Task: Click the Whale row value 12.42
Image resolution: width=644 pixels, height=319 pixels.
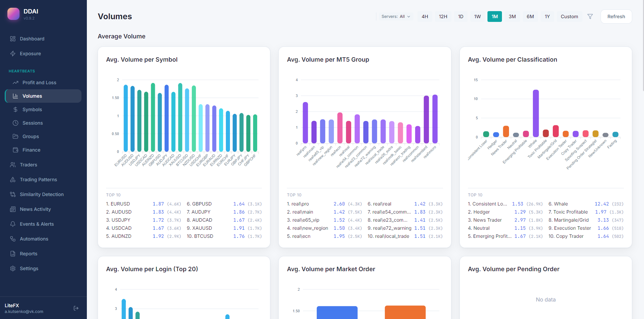Action: point(602,204)
